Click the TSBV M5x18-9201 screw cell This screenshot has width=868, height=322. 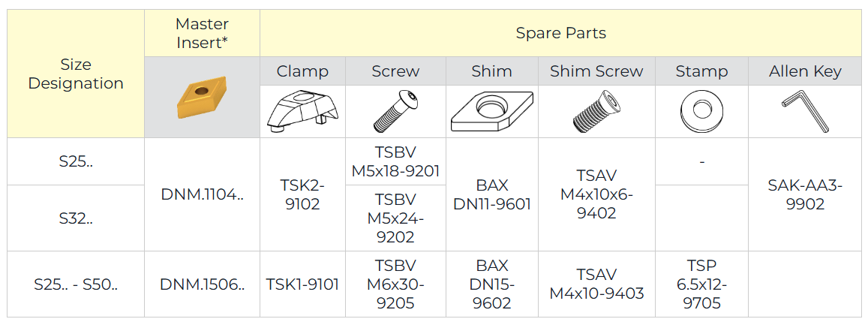[396, 161]
